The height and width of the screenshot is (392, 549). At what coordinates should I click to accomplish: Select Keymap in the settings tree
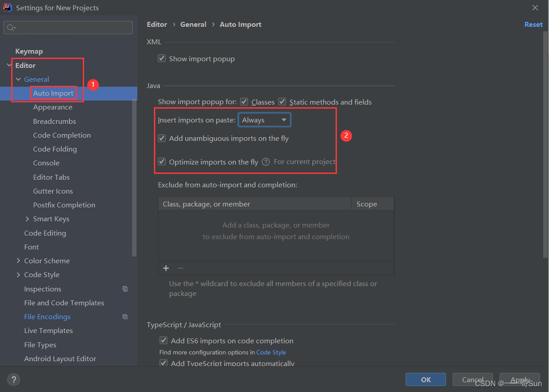29,51
